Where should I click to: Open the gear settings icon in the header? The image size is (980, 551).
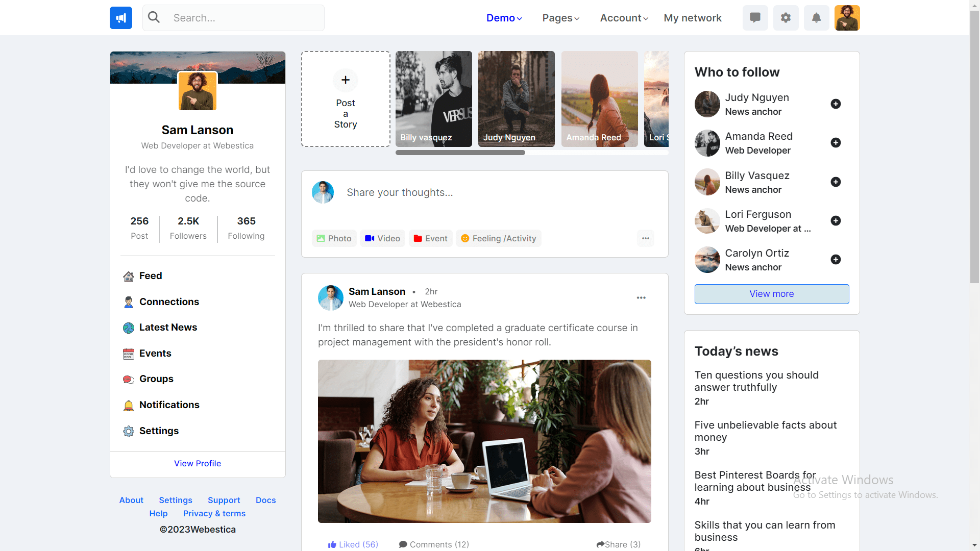tap(786, 18)
